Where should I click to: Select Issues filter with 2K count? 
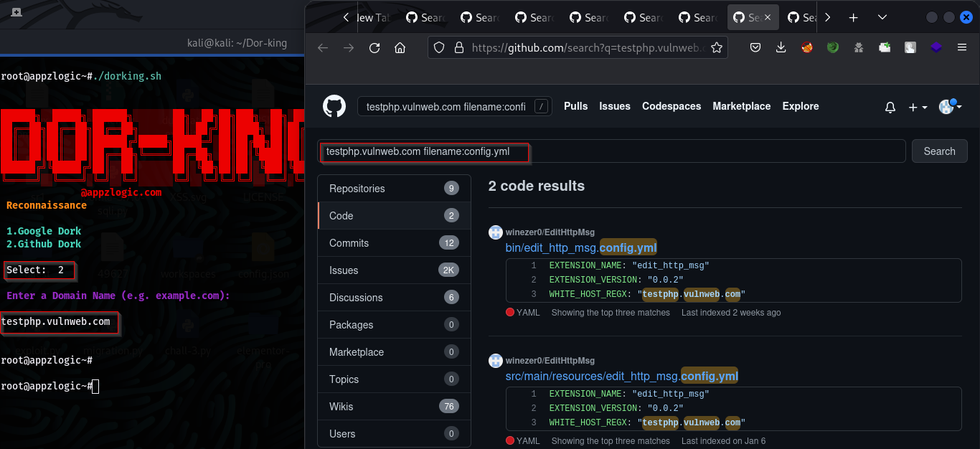pos(394,270)
